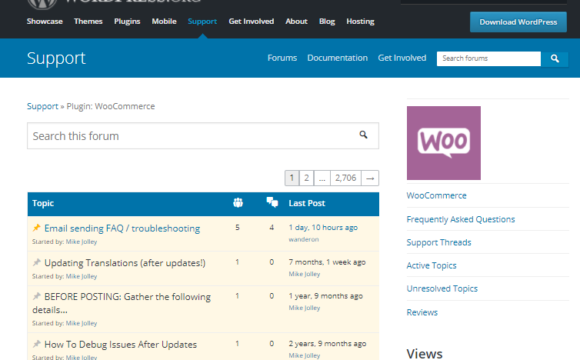Open the Showcase menu item
The height and width of the screenshot is (360, 580).
[44, 21]
